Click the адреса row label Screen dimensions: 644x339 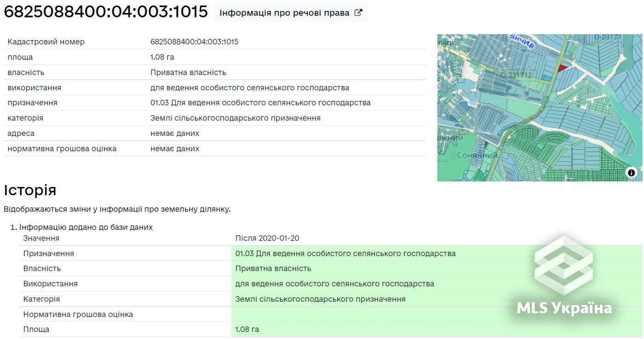pyautogui.click(x=21, y=133)
